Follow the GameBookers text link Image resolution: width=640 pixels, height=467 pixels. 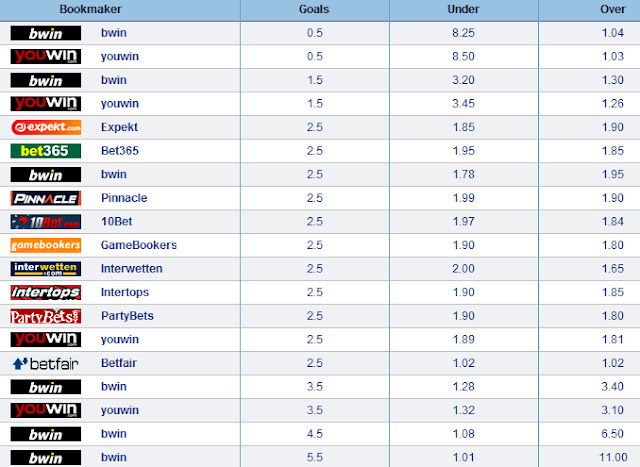(139, 245)
